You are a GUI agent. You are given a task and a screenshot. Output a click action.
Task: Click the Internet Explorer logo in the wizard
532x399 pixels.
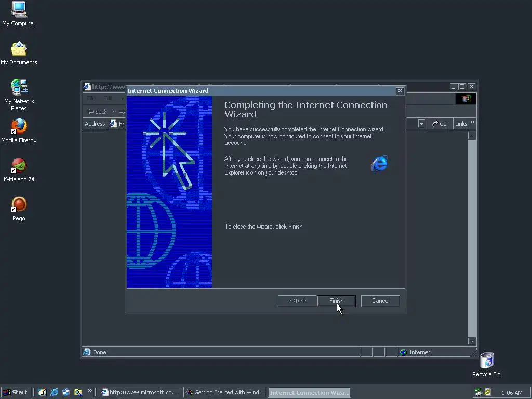[x=379, y=164]
